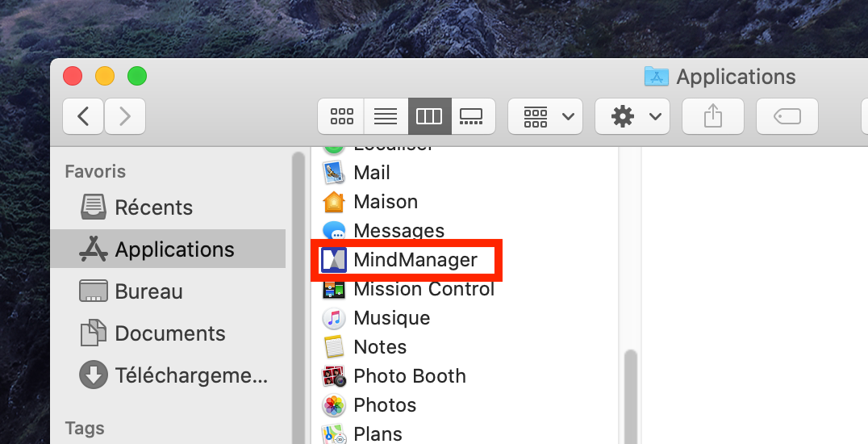Image resolution: width=868 pixels, height=444 pixels.
Task: Open MindManager application in the list
Action: pos(415,260)
